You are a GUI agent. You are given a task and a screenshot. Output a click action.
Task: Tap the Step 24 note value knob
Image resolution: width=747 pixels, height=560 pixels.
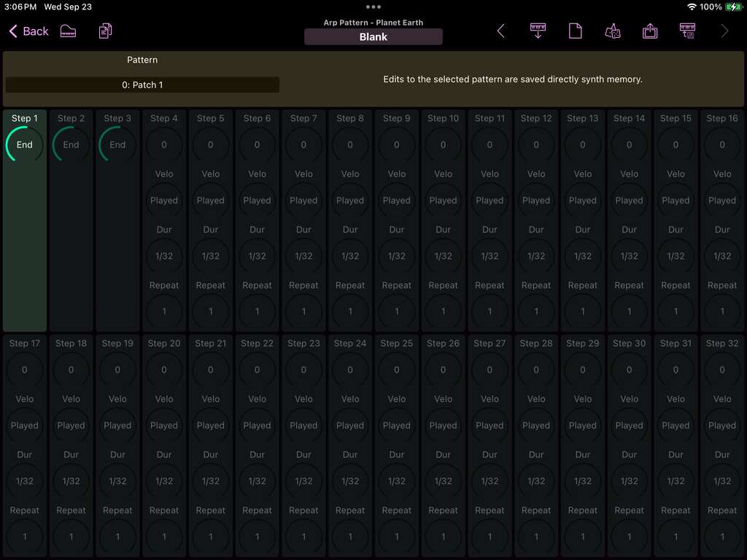[350, 370]
